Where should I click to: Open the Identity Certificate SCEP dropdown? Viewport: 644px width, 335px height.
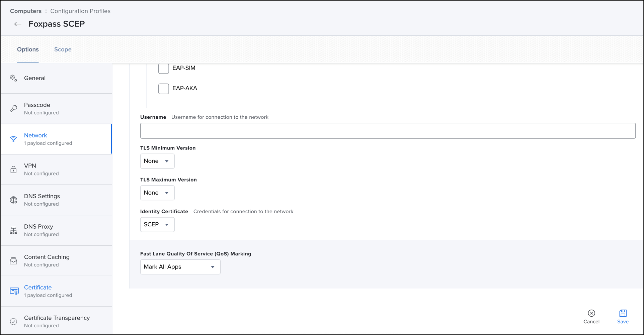(x=157, y=225)
